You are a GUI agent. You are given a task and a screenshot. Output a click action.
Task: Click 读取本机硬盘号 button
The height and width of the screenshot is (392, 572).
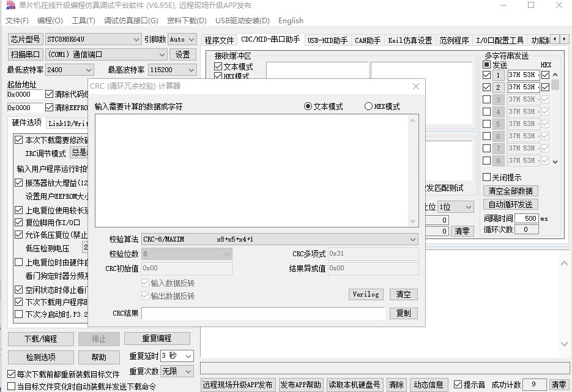point(355,385)
